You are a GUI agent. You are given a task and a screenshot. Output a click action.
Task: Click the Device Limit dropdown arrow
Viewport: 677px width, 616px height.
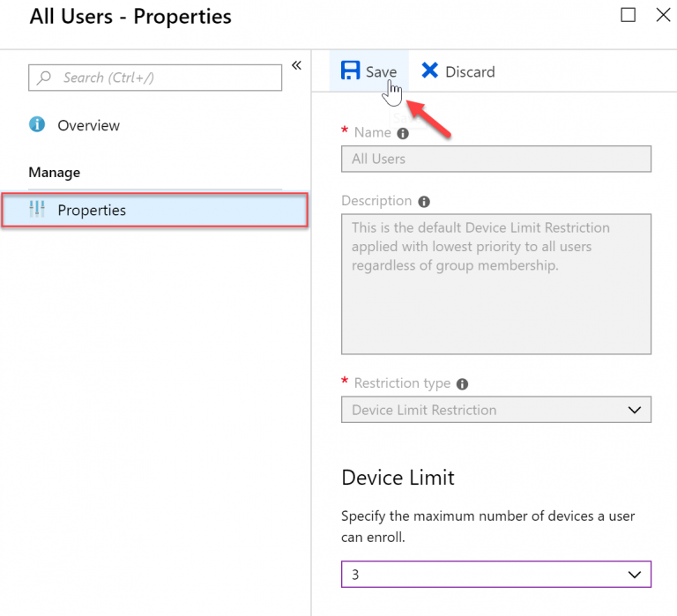(635, 575)
